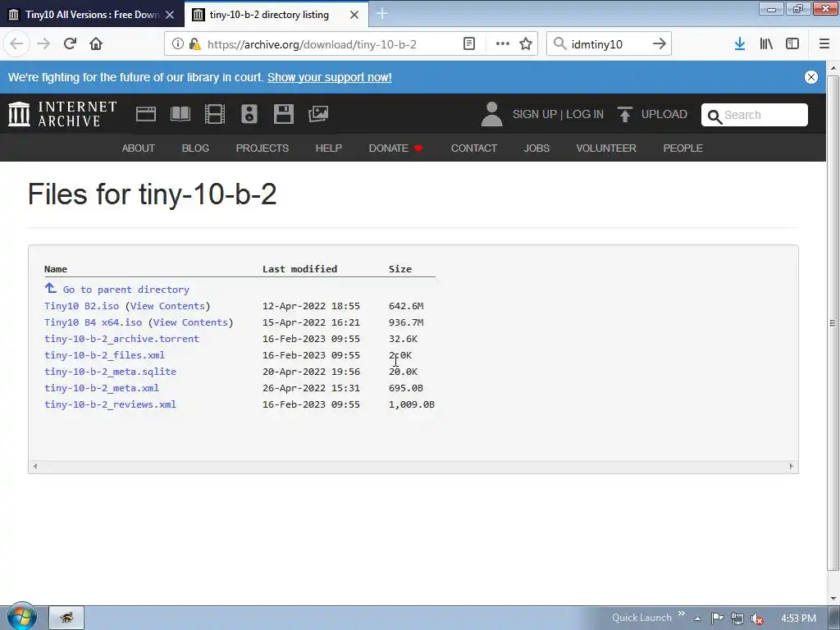
Task: Open tiny-10-b-2_reviews.xml link
Action: click(x=110, y=404)
